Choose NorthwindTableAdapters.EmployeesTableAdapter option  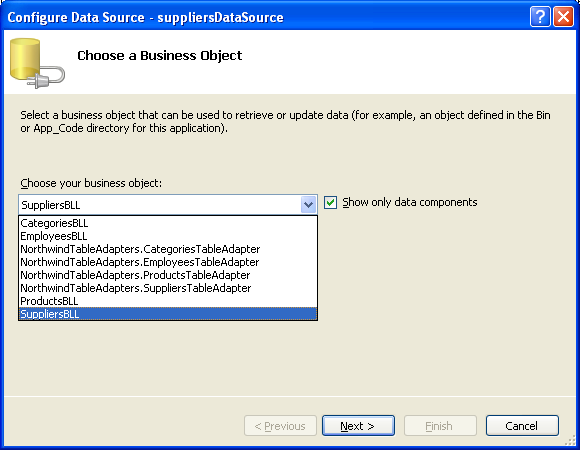pos(168,262)
